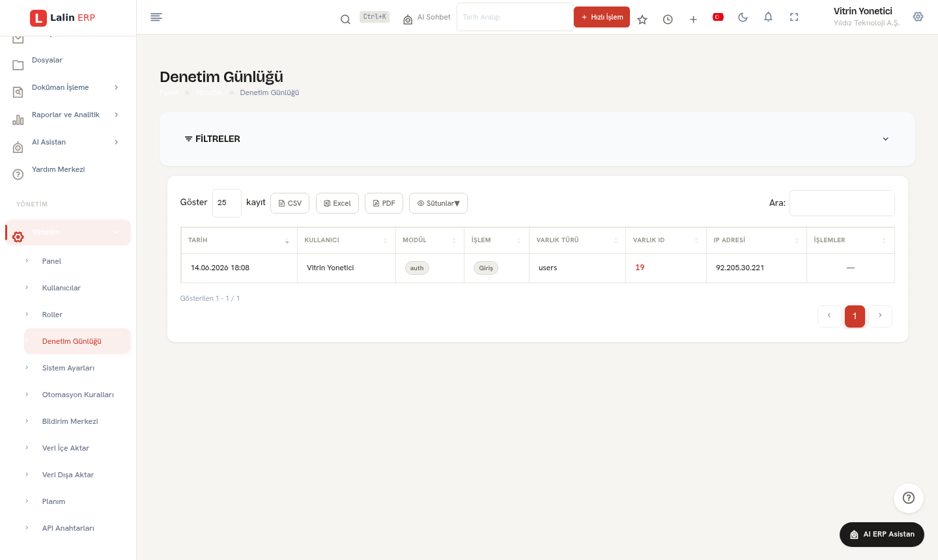Screen dimensions: 938x560
Task: Expand AI Asistan sidebar submenu
Action: (68, 142)
